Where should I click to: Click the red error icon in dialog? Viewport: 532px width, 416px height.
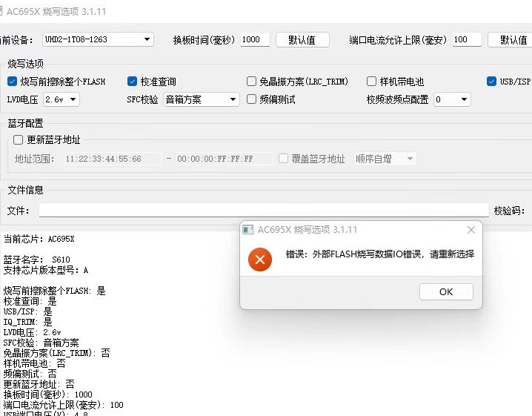[260, 260]
